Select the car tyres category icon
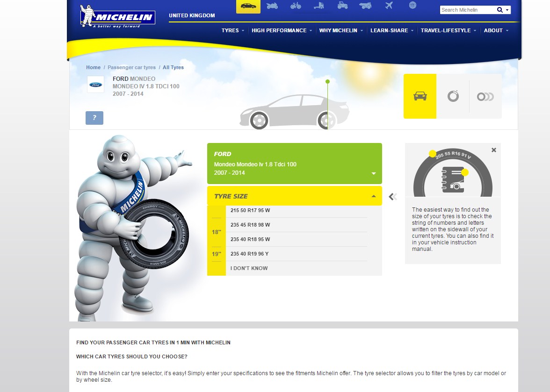This screenshot has height=392, width=550. (x=248, y=6)
